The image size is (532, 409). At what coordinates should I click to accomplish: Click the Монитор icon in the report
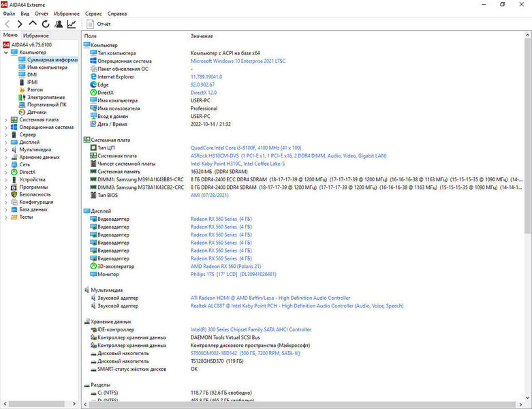(x=93, y=274)
